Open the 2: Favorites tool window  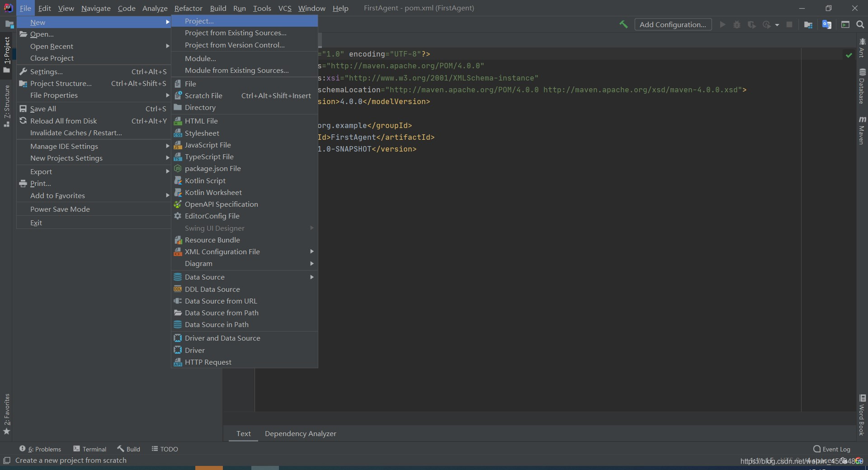[7, 414]
